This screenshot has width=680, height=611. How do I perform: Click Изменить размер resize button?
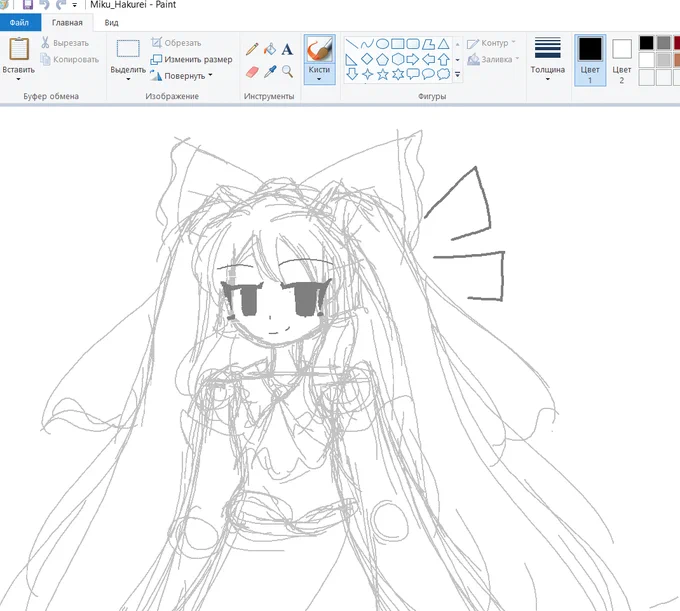tap(191, 59)
